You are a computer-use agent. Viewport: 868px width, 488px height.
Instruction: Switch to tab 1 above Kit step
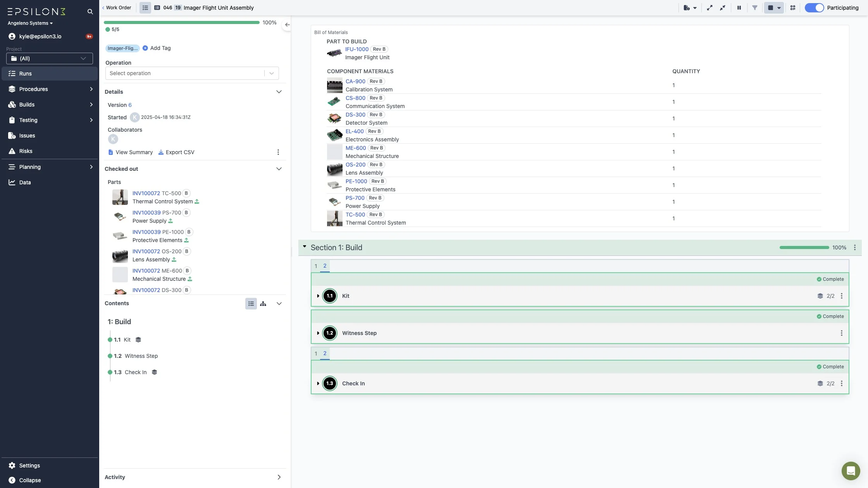coord(316,266)
